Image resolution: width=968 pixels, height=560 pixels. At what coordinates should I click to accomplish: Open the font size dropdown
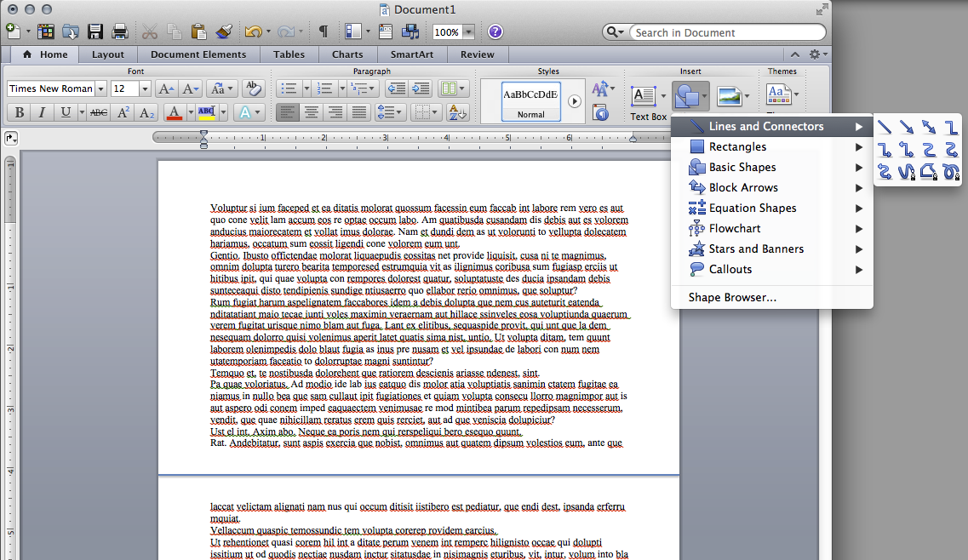pos(145,89)
